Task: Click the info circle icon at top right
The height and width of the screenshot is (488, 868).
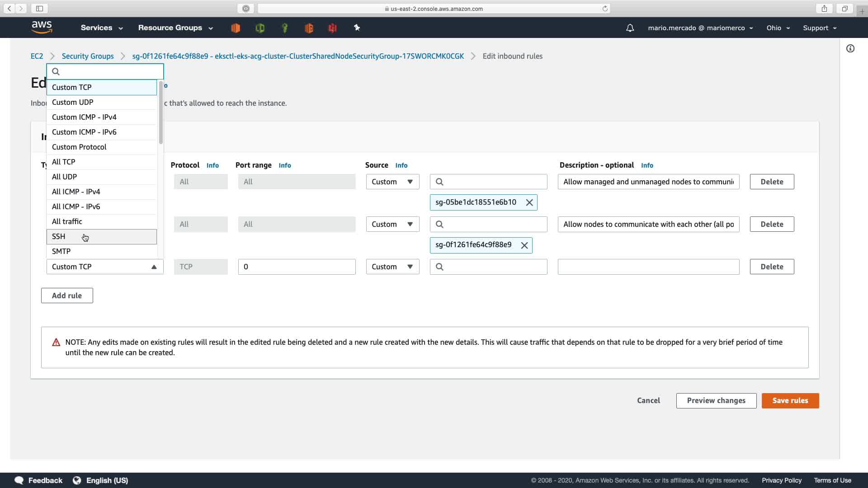Action: 850,49
